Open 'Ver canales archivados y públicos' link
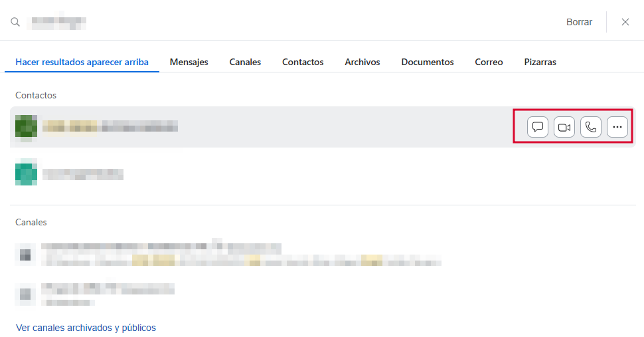 [x=86, y=328]
